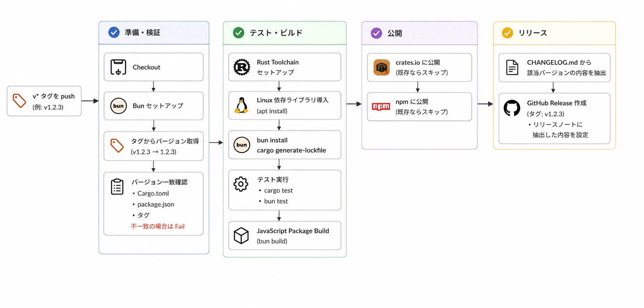This screenshot has width=644, height=308.
Task: Click the CHANGELOG.md document icon
Action: (x=512, y=67)
